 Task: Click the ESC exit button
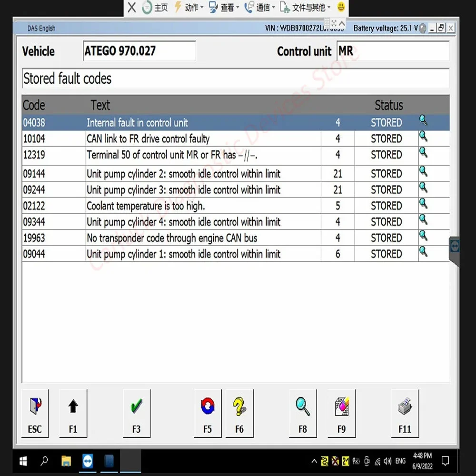point(35,413)
